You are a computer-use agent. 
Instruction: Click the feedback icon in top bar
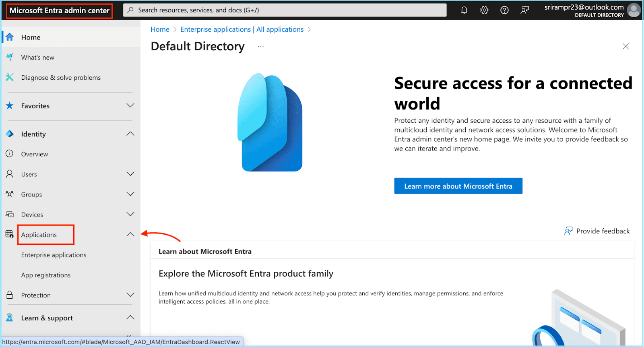click(524, 10)
